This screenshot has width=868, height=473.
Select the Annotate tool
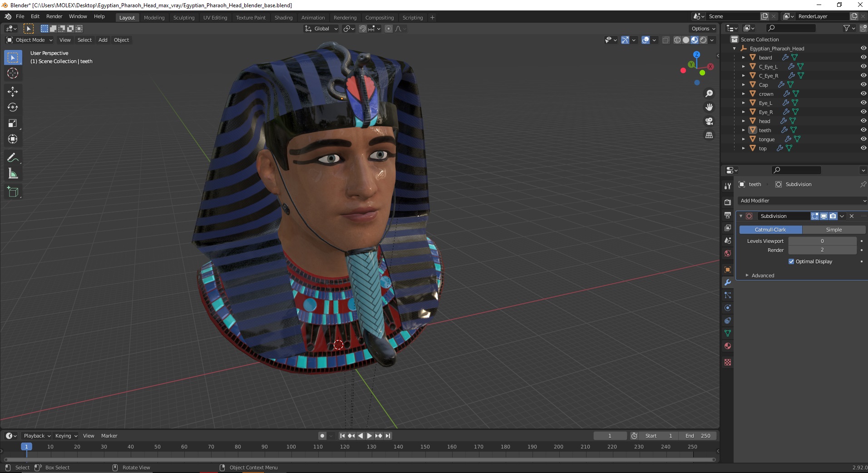pyautogui.click(x=13, y=158)
